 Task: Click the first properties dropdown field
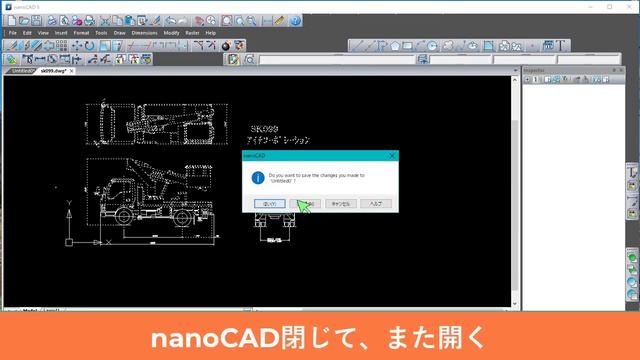460,60
